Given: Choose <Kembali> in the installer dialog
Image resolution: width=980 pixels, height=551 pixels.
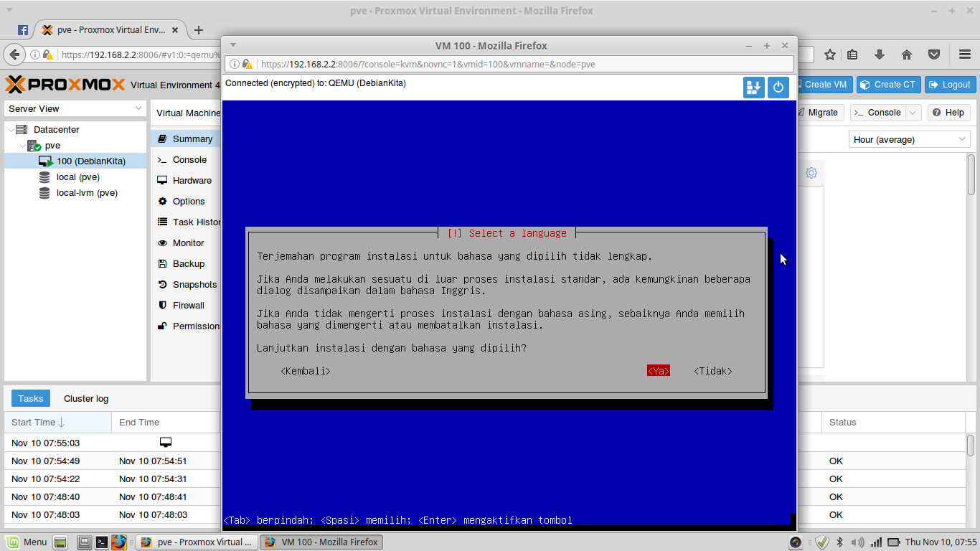Looking at the screenshot, I should point(306,371).
